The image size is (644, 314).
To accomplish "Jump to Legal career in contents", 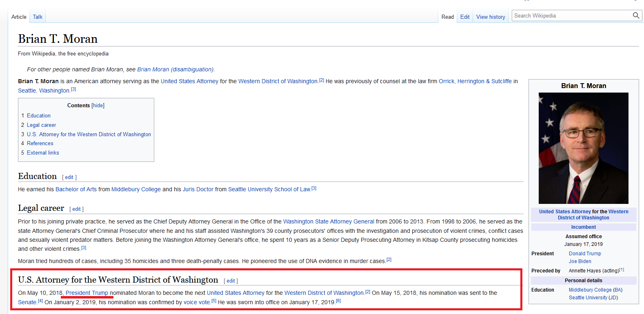I will point(41,125).
